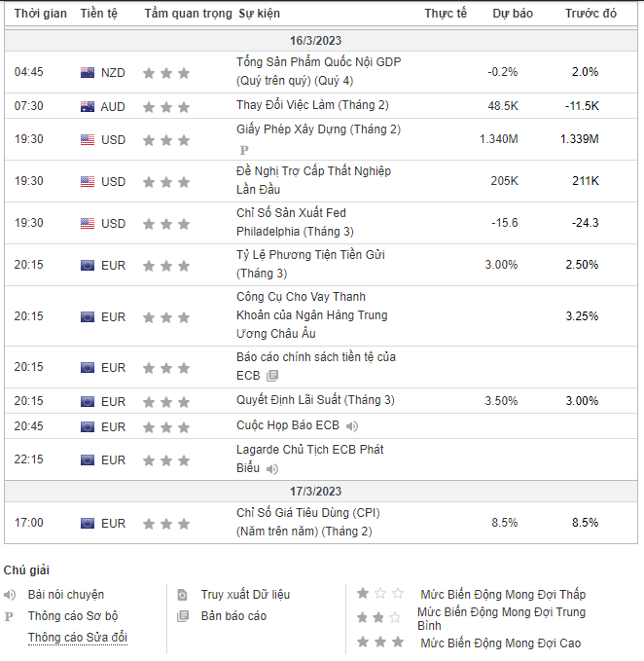Click the Dự báo column header
Screen dimensions: 644x661
click(x=513, y=14)
